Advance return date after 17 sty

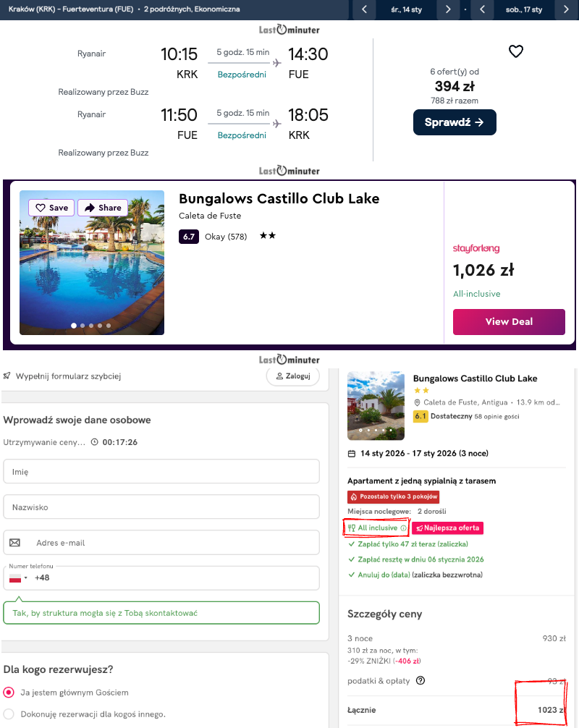(566, 9)
